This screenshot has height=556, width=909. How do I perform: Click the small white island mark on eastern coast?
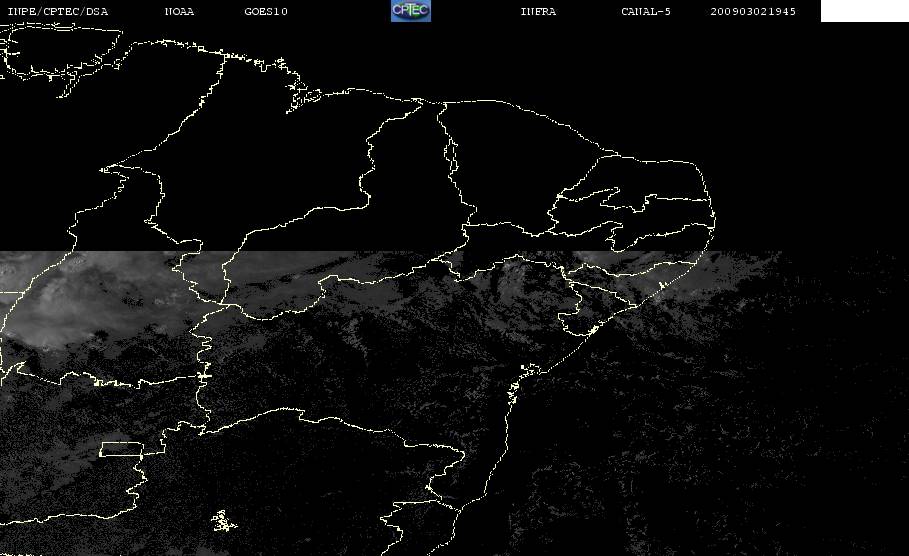[662, 285]
